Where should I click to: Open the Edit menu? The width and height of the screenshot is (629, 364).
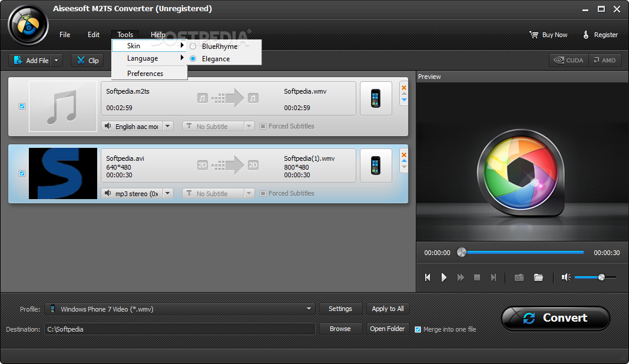(94, 35)
